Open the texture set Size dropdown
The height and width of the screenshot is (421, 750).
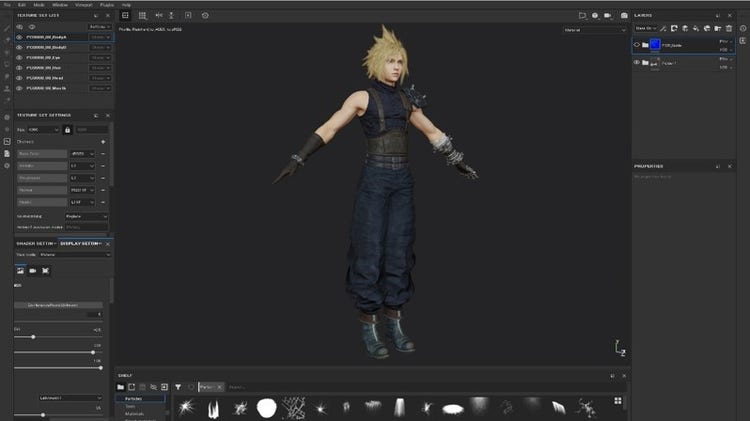pyautogui.click(x=43, y=130)
